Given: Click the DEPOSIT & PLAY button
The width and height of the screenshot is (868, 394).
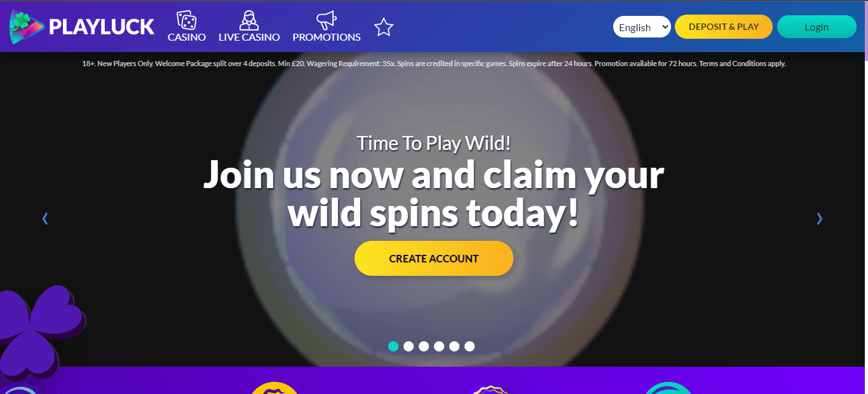Looking at the screenshot, I should coord(724,27).
